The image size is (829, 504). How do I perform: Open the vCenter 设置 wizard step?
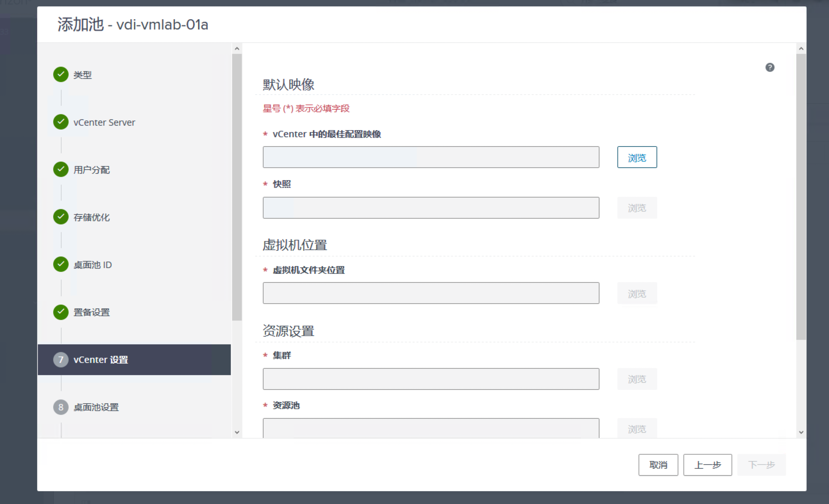coord(101,360)
